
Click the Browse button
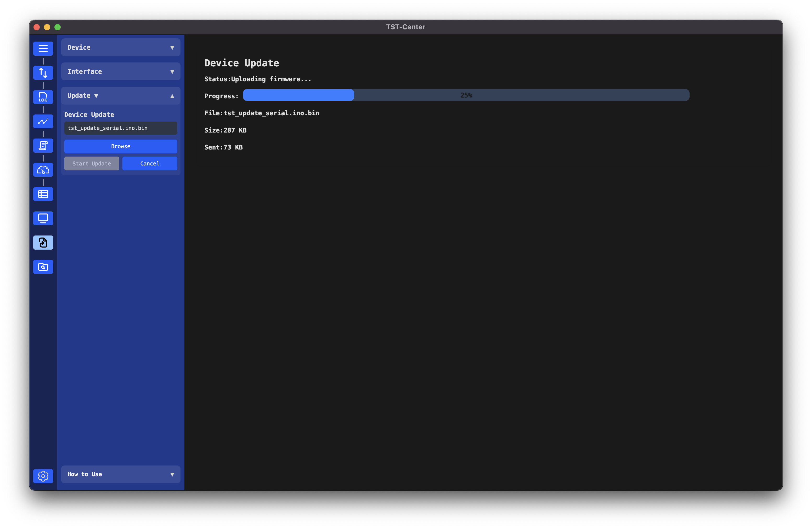121,146
